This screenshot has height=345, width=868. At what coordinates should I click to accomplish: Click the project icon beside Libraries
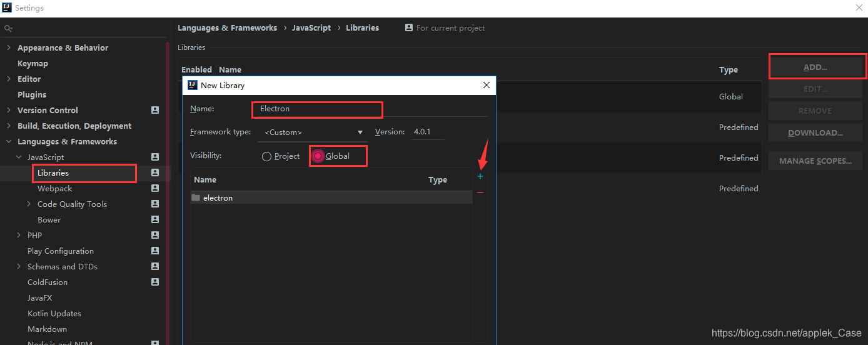pyautogui.click(x=155, y=172)
